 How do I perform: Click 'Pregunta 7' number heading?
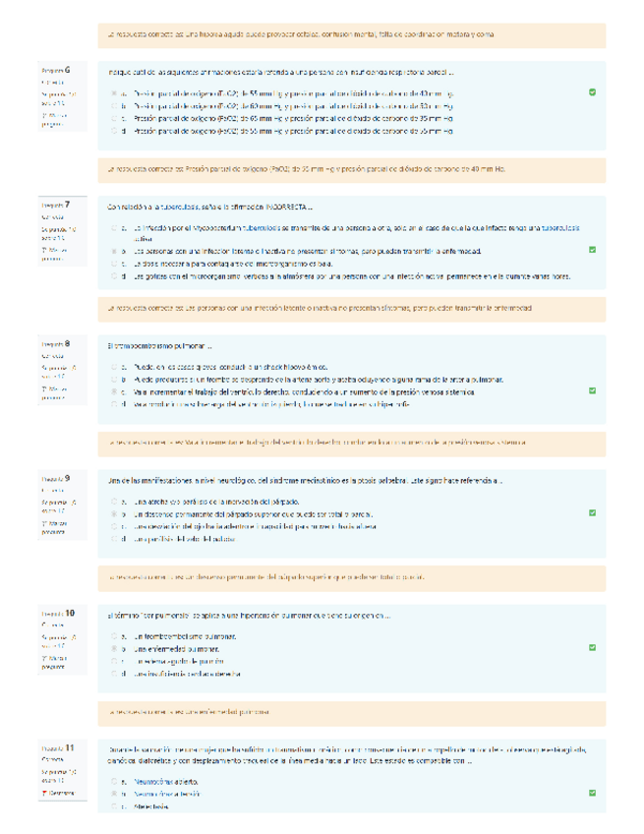tap(56, 205)
